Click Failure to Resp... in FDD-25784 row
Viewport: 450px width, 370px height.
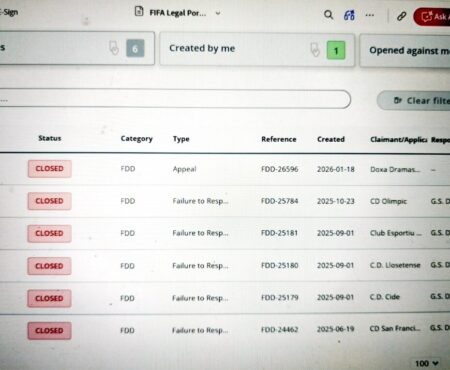tap(200, 201)
